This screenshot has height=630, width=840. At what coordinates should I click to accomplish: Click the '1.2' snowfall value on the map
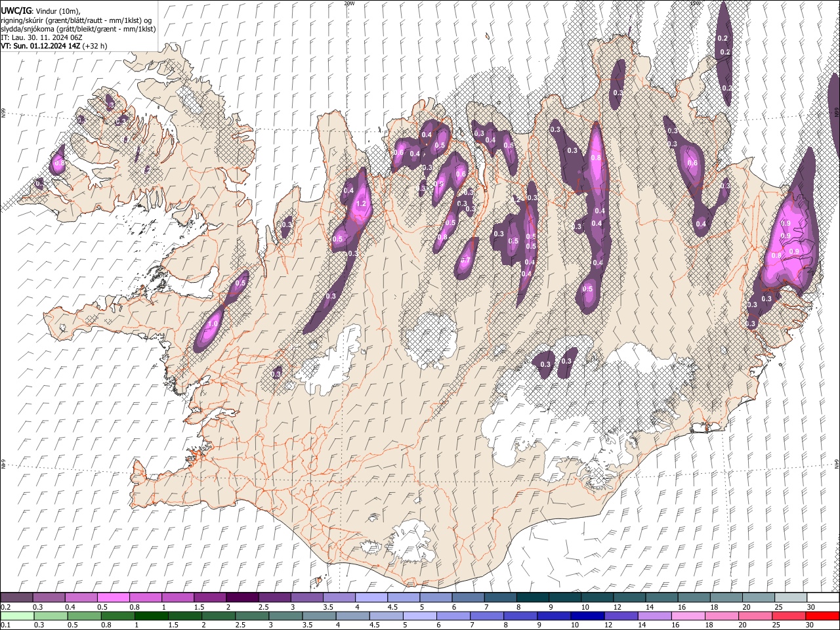(x=360, y=204)
